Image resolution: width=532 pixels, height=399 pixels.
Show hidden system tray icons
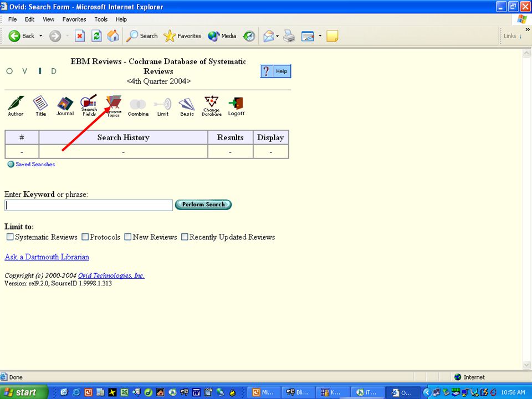pos(427,392)
